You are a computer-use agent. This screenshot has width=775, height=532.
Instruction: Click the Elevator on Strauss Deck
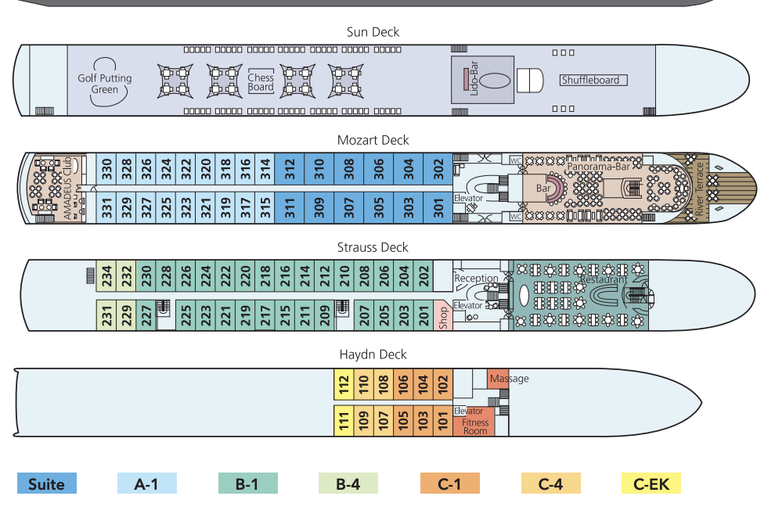click(x=467, y=305)
